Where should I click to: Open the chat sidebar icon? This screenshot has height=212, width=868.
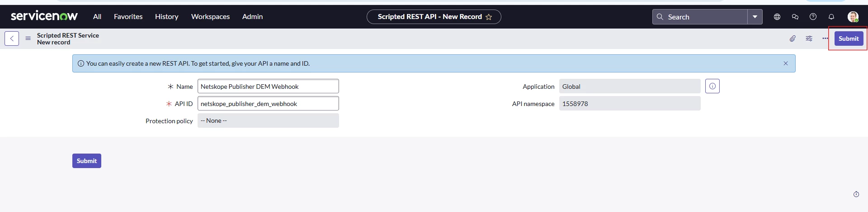tap(795, 17)
